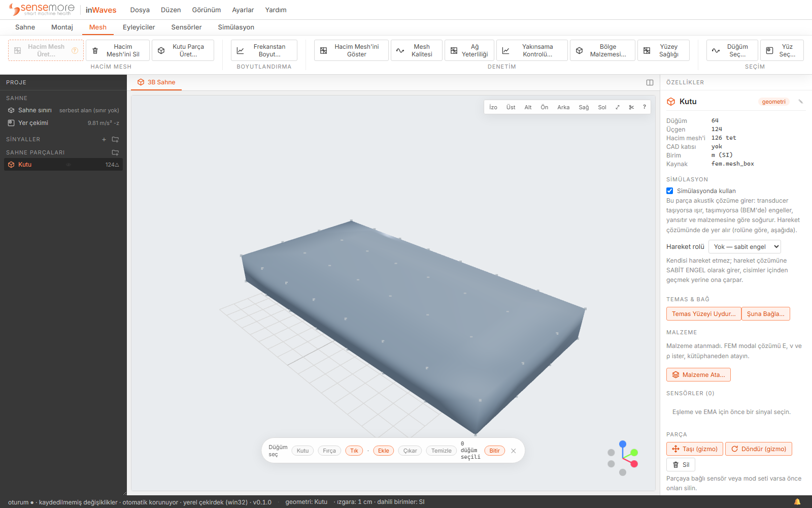Image resolution: width=812 pixels, height=508 pixels.
Task: Set the viewport to Üst view
Action: 511,107
